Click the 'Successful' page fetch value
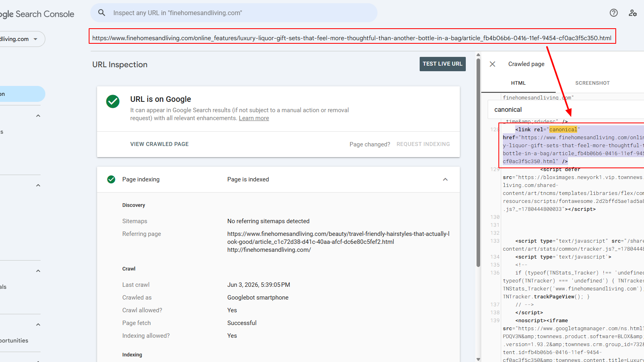Image resolution: width=644 pixels, height=362 pixels. click(x=242, y=323)
